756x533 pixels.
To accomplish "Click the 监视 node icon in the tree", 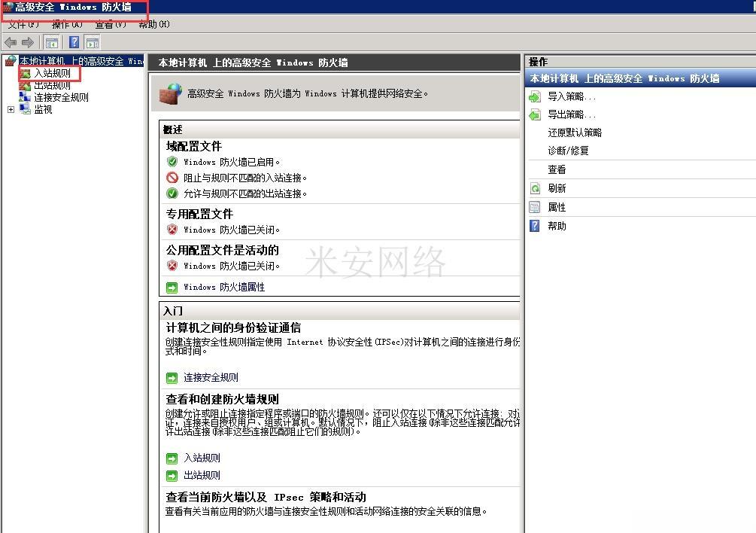I will tap(25, 109).
